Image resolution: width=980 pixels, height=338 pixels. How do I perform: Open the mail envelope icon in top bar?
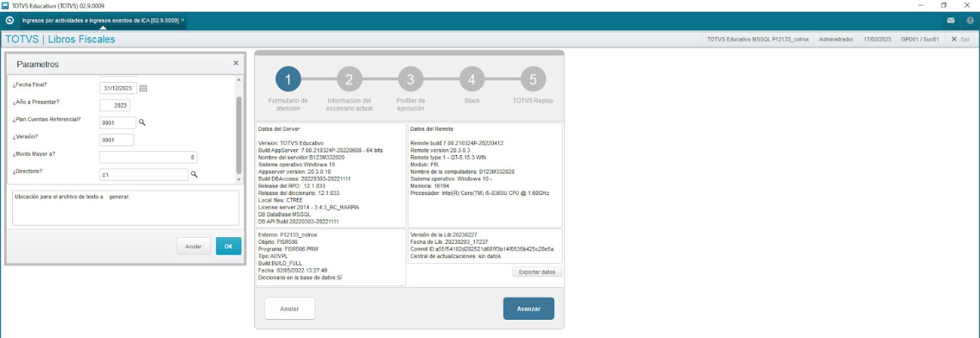(x=951, y=20)
